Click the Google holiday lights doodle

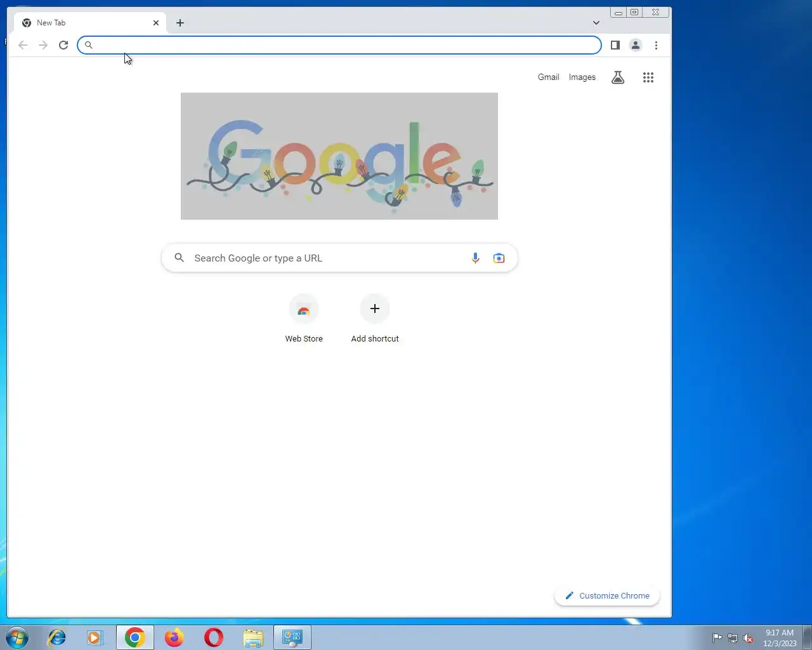tap(339, 156)
